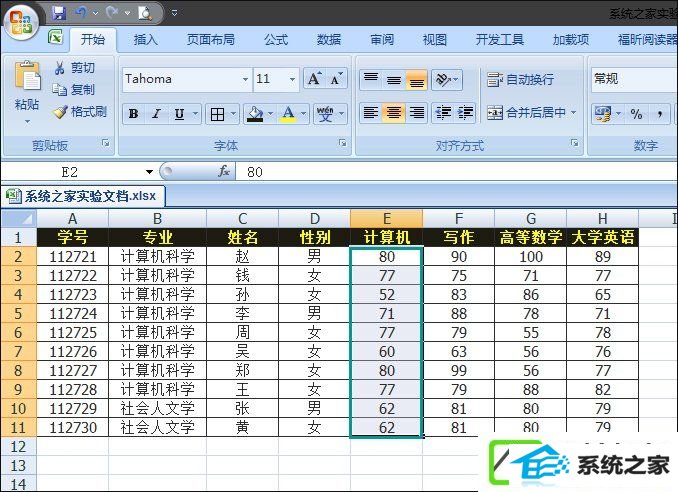Open the 粘贴 options arrow

27,121
